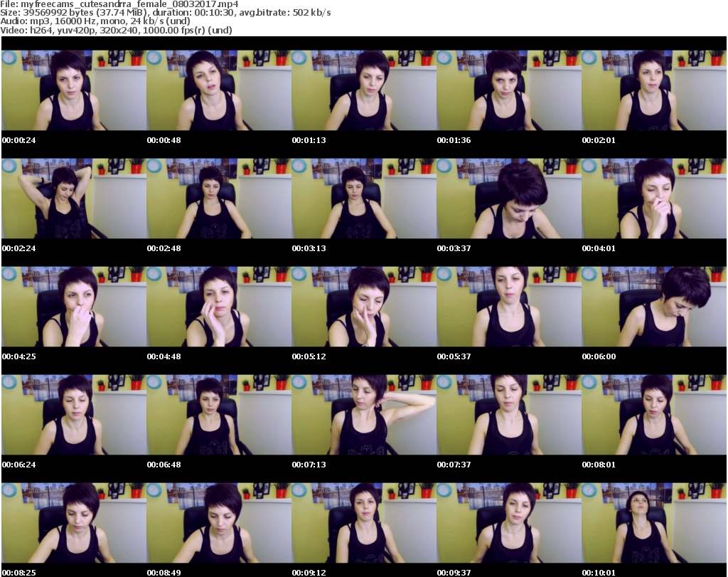The width and height of the screenshot is (728, 577).
Task: Select the thumbnail frame at 00:00:48
Action: click(x=219, y=90)
